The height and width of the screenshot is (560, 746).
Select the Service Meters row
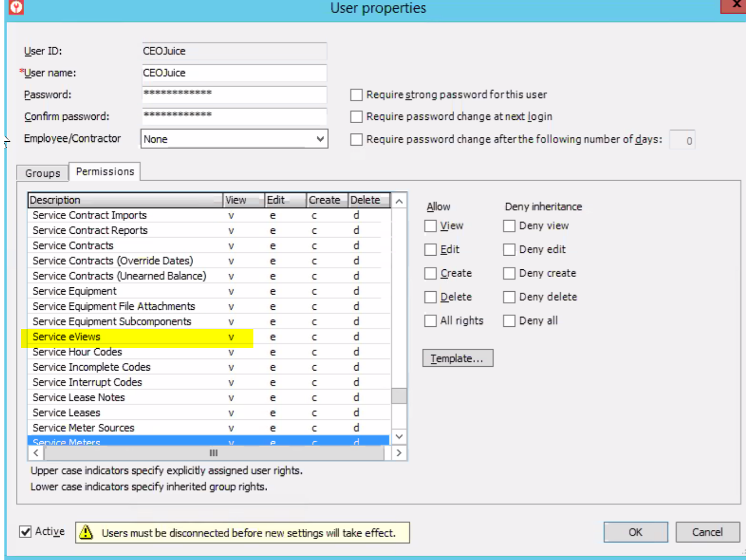209,441
